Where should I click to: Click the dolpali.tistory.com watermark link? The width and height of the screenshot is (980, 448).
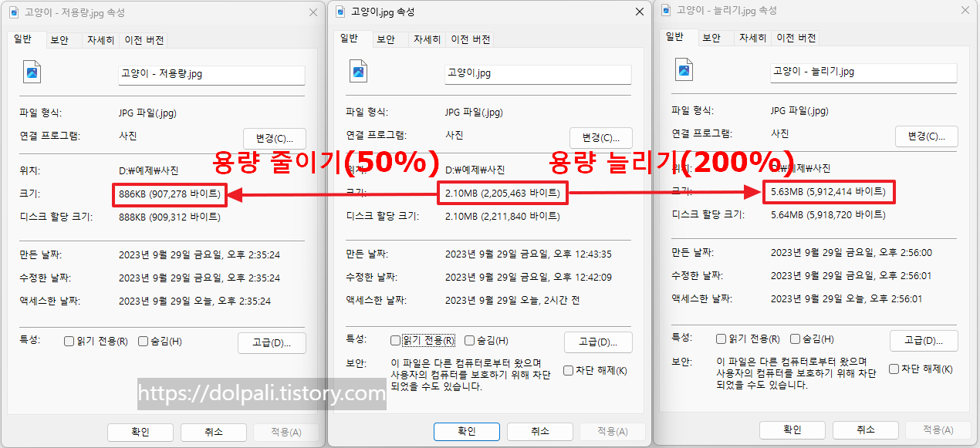(x=260, y=394)
